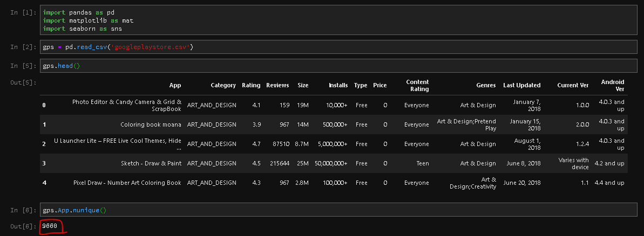
Task: Click the 'Out[6]:' prompt label
Action: tap(23, 226)
